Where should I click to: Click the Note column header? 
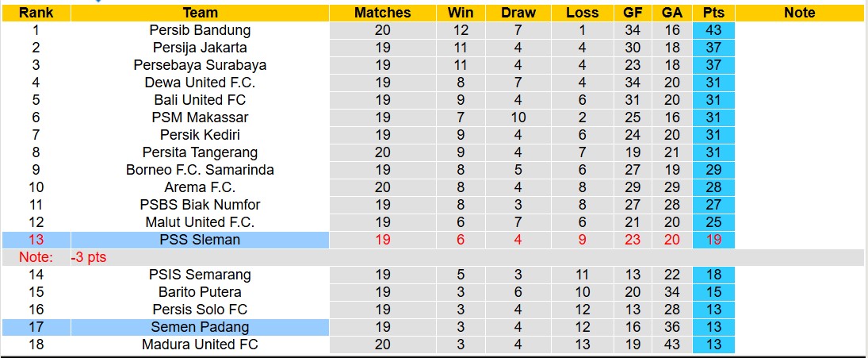click(x=799, y=13)
